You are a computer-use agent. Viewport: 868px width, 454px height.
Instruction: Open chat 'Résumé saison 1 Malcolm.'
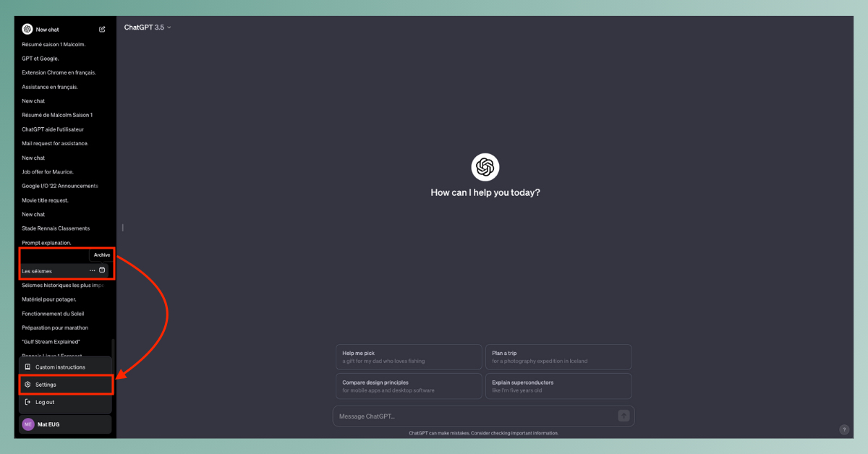coord(54,44)
